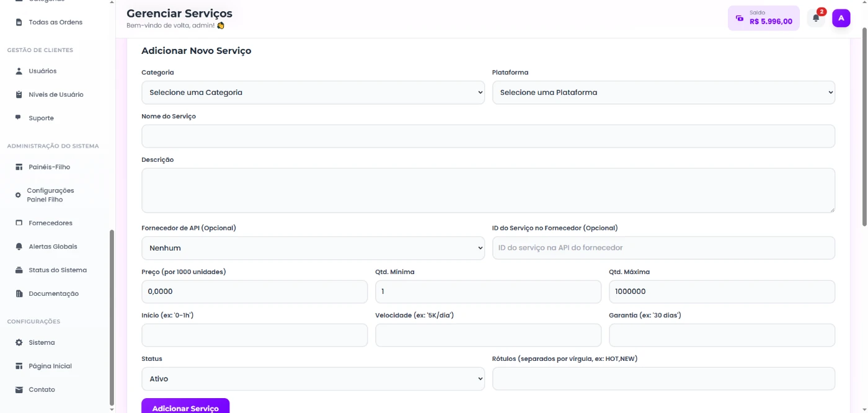Expand the Categoria dropdown
868x413 pixels.
pos(312,92)
